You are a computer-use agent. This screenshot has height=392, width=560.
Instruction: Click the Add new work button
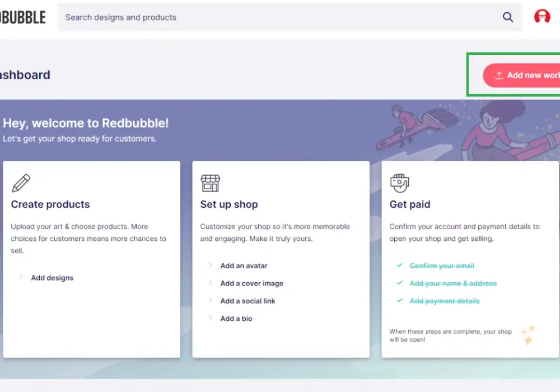tap(521, 76)
